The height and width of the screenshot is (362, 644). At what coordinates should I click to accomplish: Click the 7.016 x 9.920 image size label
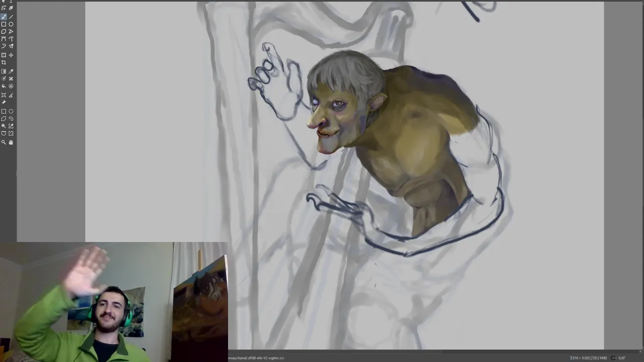[x=588, y=358]
